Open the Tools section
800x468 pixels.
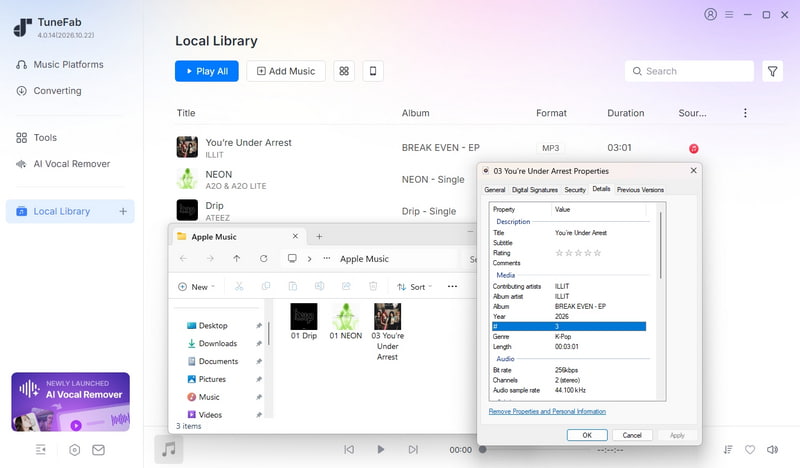36,138
